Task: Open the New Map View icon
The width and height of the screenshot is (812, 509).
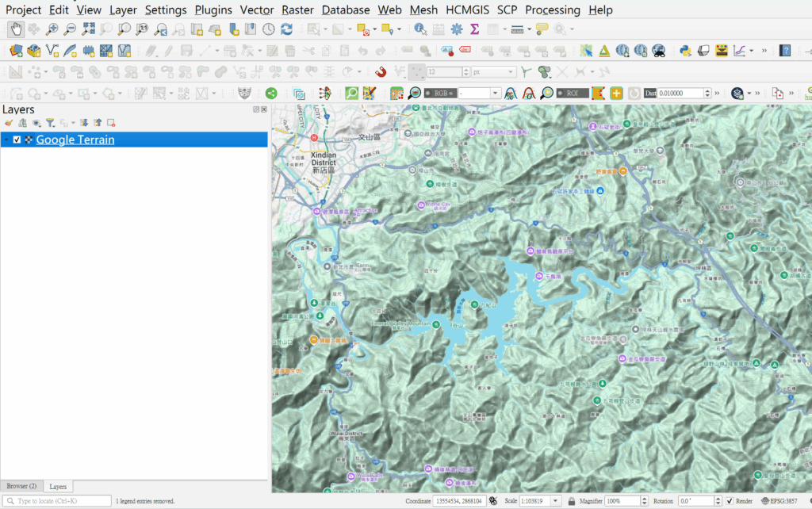Action: pyautogui.click(x=197, y=29)
